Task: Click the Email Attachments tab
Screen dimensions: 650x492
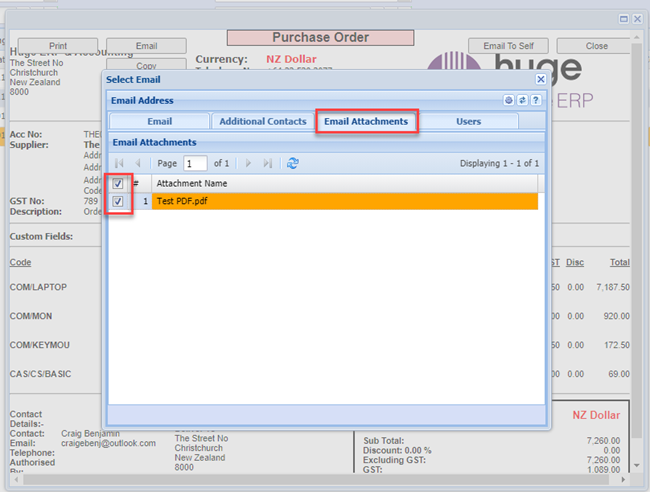Action: pyautogui.click(x=366, y=121)
